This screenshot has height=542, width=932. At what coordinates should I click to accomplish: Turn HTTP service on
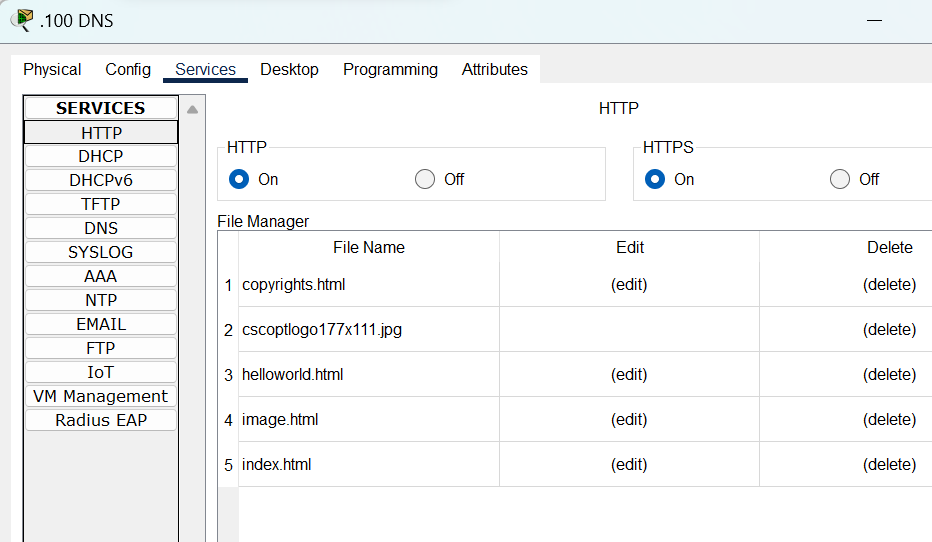pyautogui.click(x=238, y=179)
